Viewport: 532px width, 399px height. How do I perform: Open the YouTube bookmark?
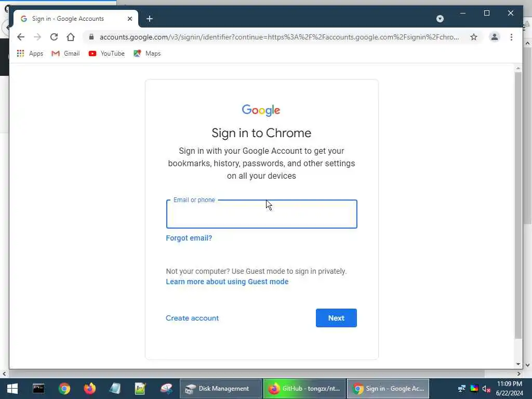click(107, 54)
